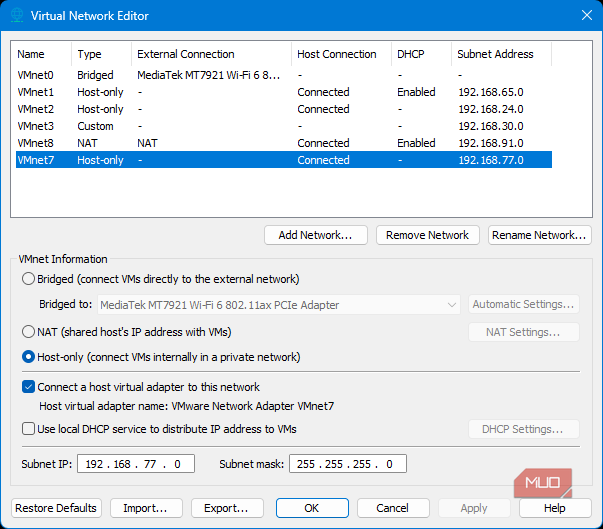Click the Export button
Screen dimensions: 603x529
(x=227, y=508)
